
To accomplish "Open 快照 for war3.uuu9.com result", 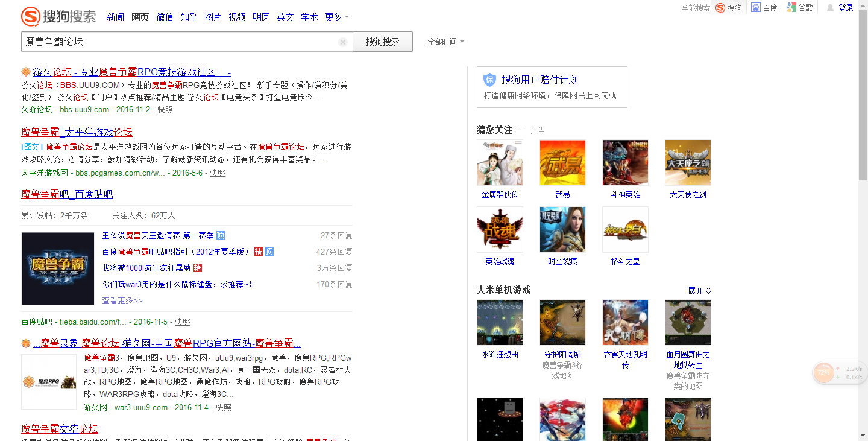I will pyautogui.click(x=224, y=408).
